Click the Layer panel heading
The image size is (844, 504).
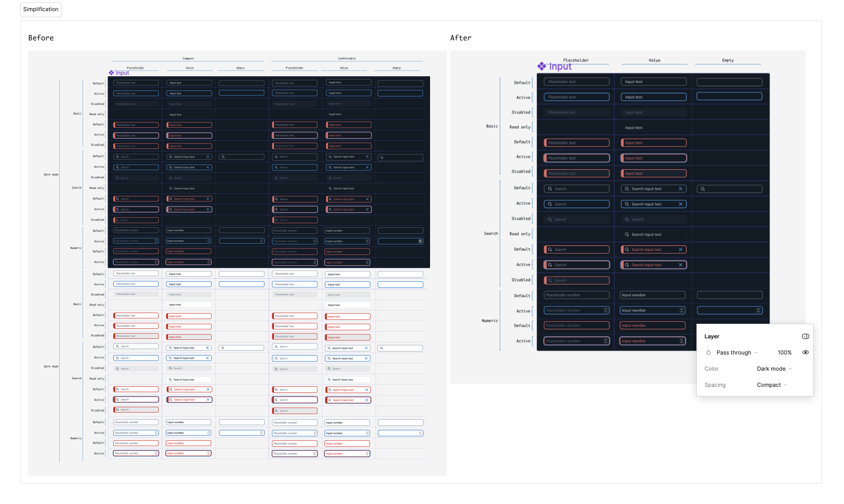pos(712,336)
